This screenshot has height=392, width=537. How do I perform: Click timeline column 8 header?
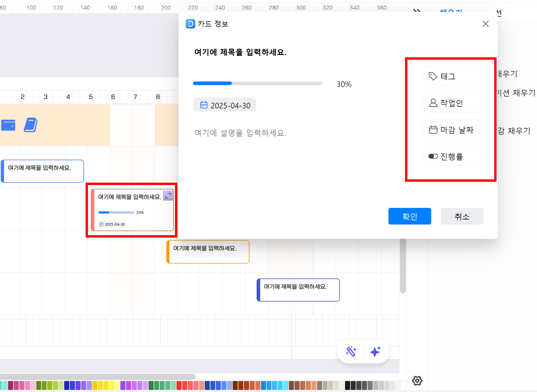tap(158, 97)
